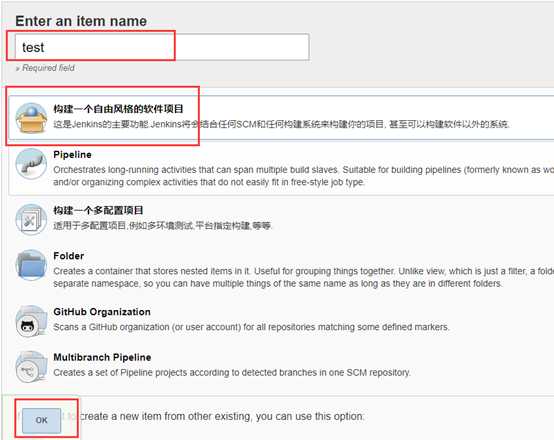Choose the 构建一个自由风格的软件项目 title
The image size is (554, 440).
coord(118,109)
